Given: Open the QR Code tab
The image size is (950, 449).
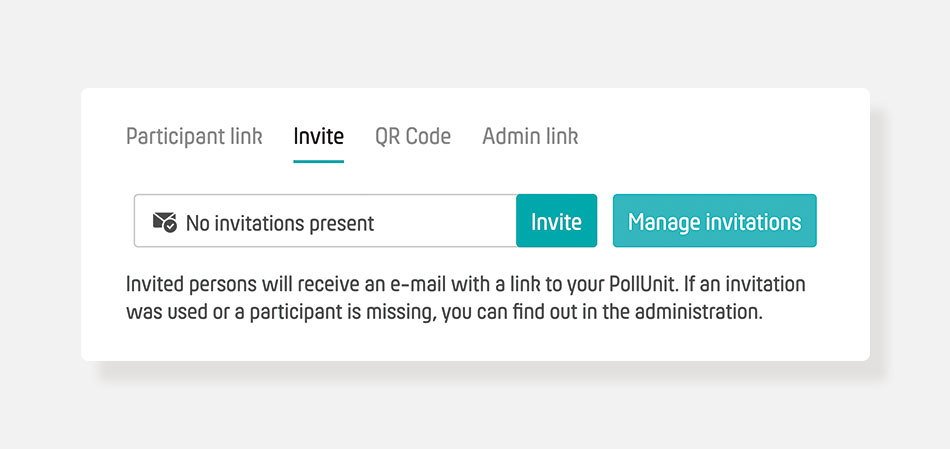Looking at the screenshot, I should [413, 136].
